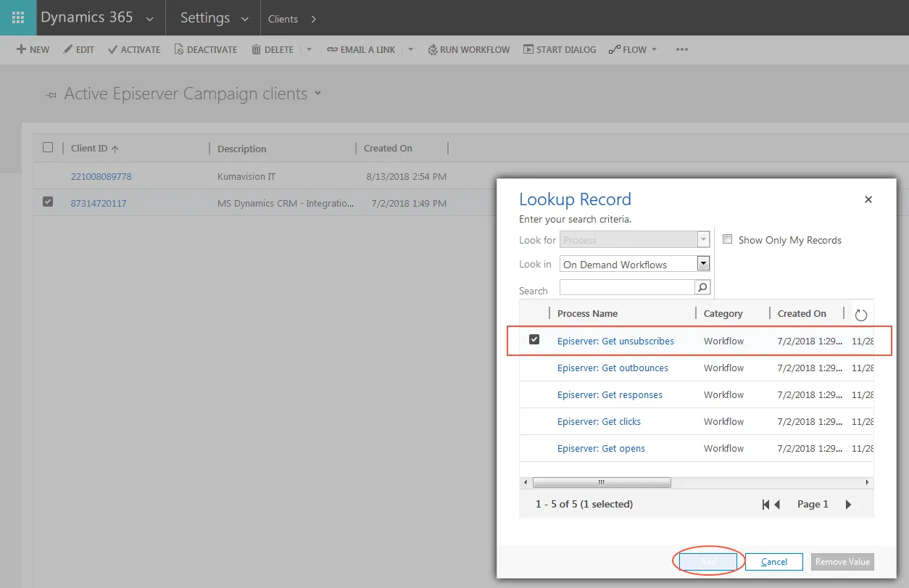This screenshot has height=588, width=909.
Task: Click RUN WORKFLOW command
Action: 469,49
